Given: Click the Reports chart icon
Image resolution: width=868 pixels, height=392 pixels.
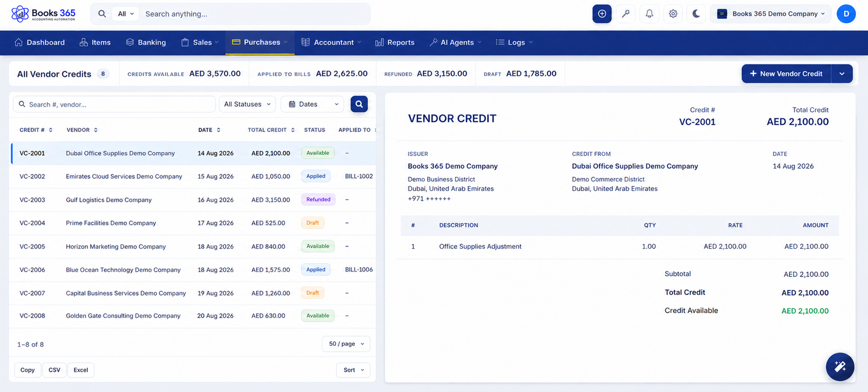Looking at the screenshot, I should pos(379,42).
